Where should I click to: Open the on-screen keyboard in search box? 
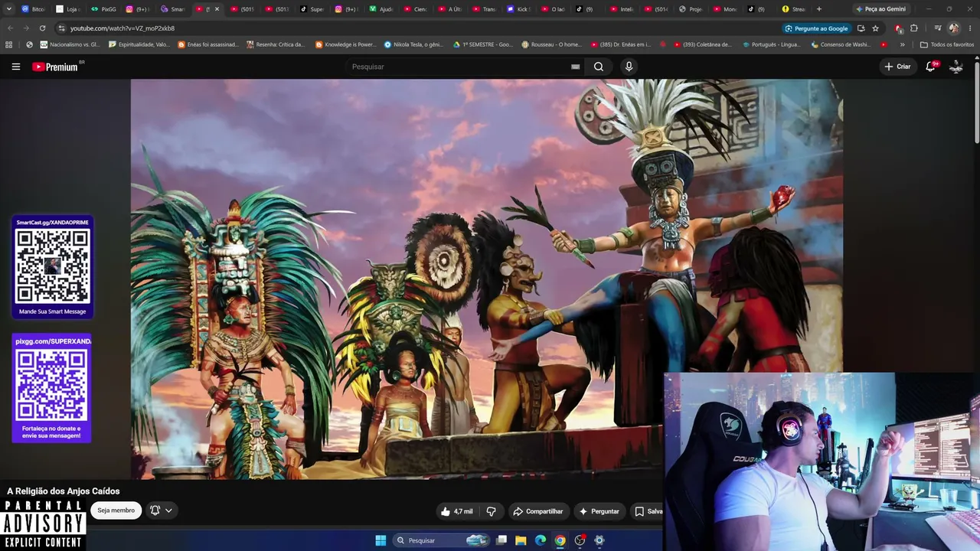click(575, 67)
